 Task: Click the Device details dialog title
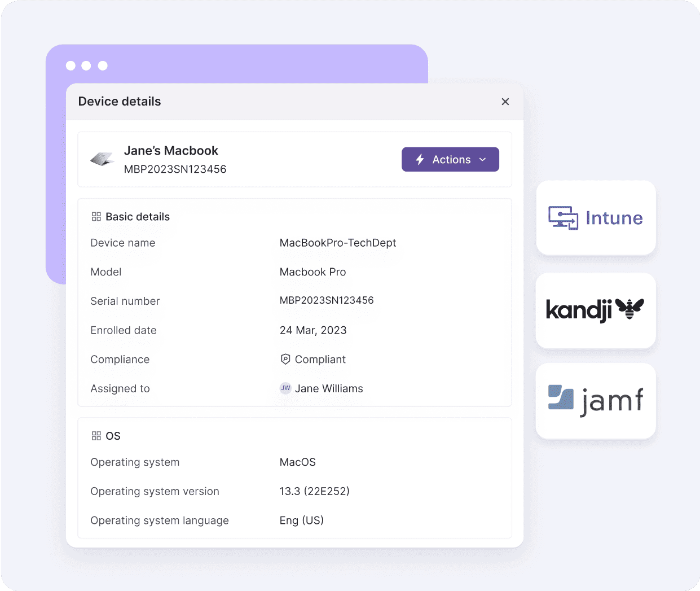(x=120, y=102)
